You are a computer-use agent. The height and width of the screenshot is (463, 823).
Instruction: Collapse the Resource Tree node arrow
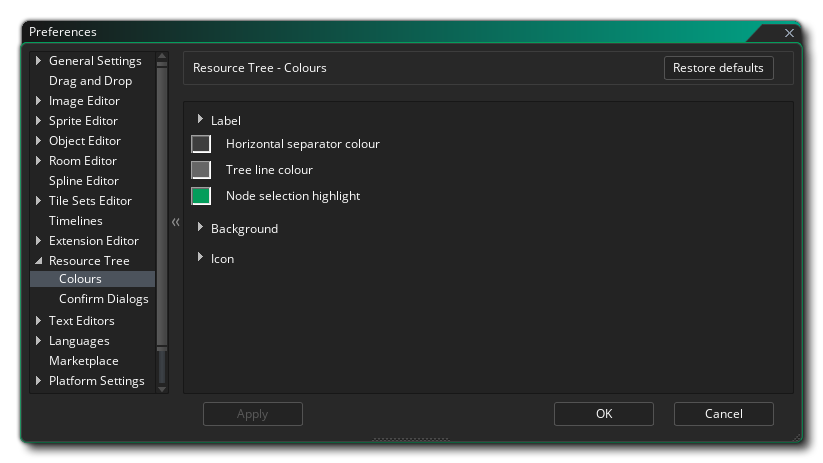[38, 261]
